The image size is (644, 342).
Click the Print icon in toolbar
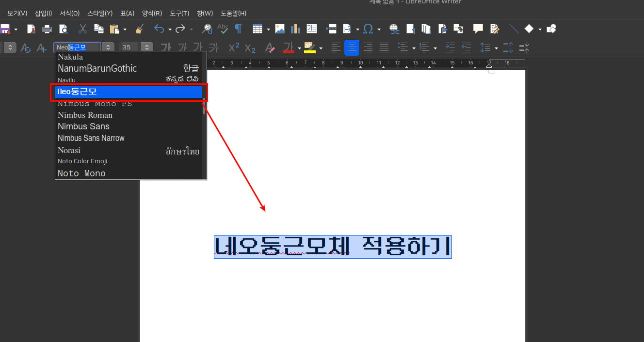click(x=47, y=29)
